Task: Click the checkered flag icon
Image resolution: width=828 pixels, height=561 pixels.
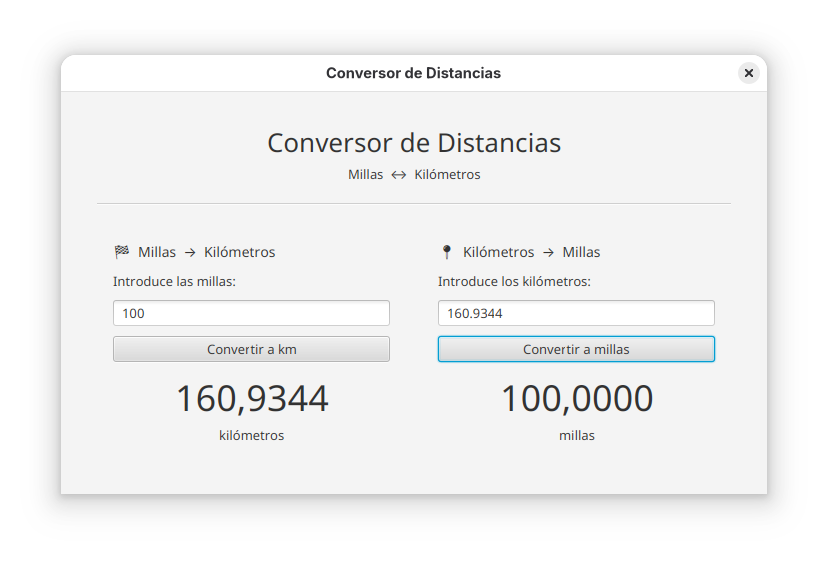Action: (x=122, y=252)
